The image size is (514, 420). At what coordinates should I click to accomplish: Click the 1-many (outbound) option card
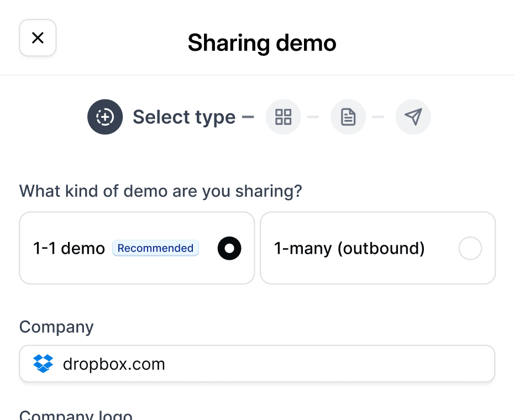[x=377, y=248]
